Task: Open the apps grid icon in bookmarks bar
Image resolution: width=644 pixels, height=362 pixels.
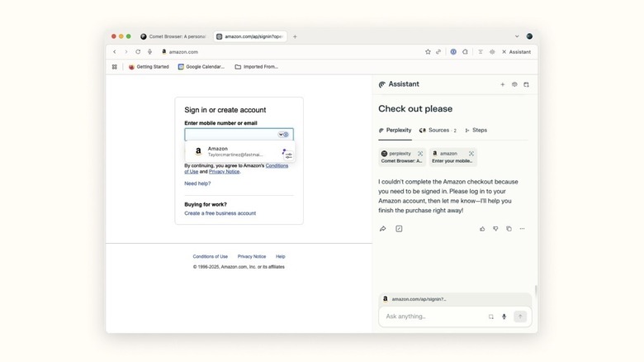Action: [115, 67]
